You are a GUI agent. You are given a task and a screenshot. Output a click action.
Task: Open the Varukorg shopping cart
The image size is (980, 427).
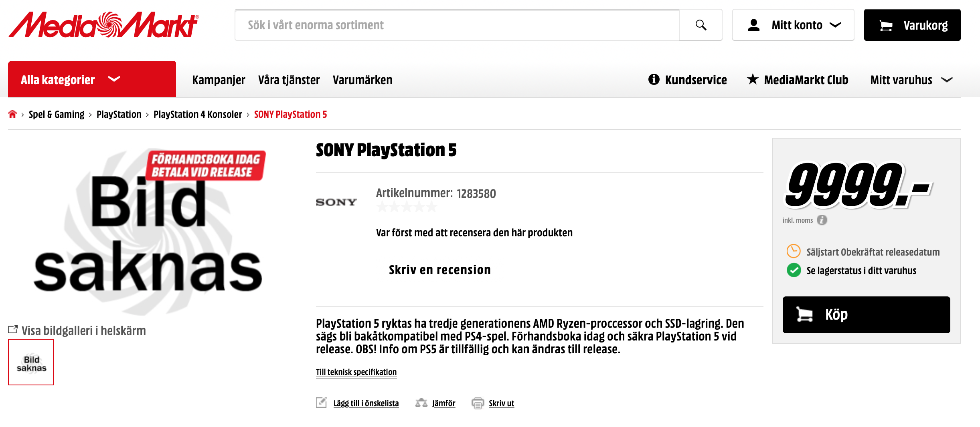912,25
